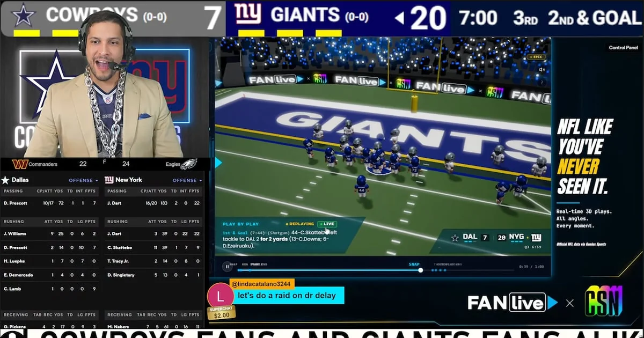Click the Eagles score 24
The height and width of the screenshot is (338, 644).
pyautogui.click(x=126, y=164)
